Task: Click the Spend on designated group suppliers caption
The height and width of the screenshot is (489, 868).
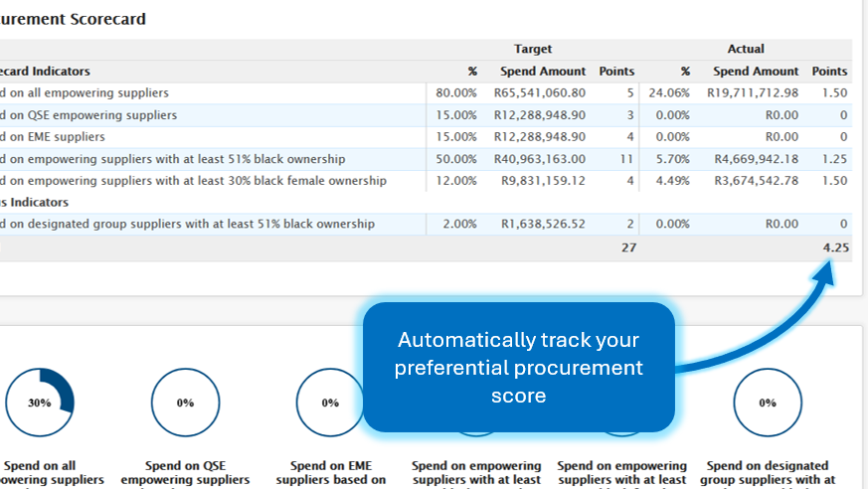Action: 768,473
